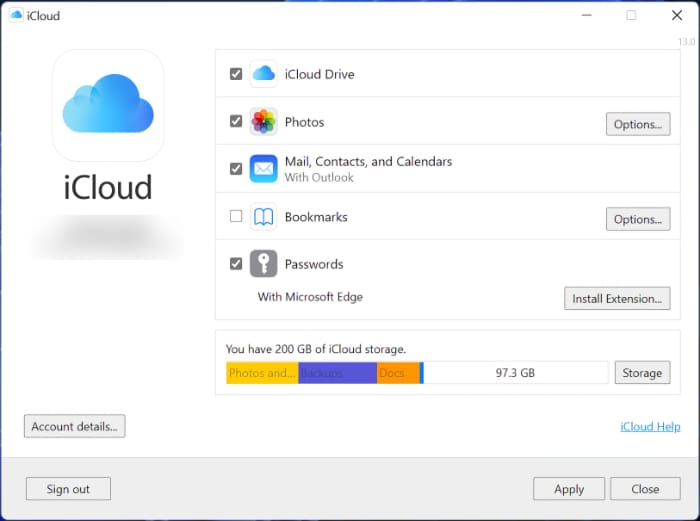The image size is (700, 521).
Task: Open the iCloud Help link
Action: click(x=650, y=426)
